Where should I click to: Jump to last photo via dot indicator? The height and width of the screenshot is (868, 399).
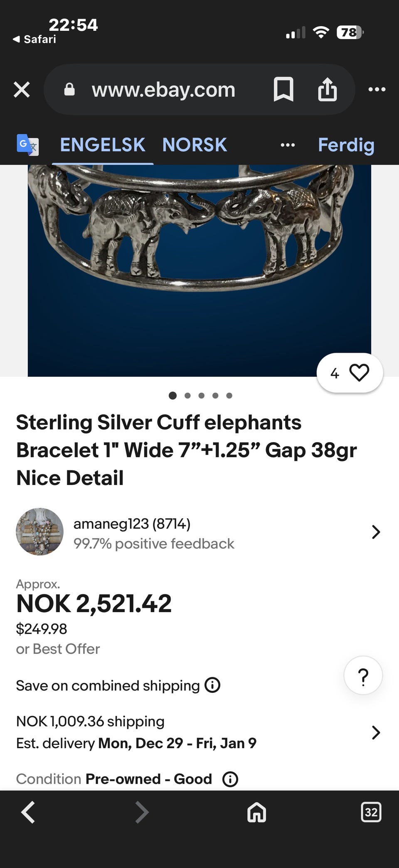[229, 396]
